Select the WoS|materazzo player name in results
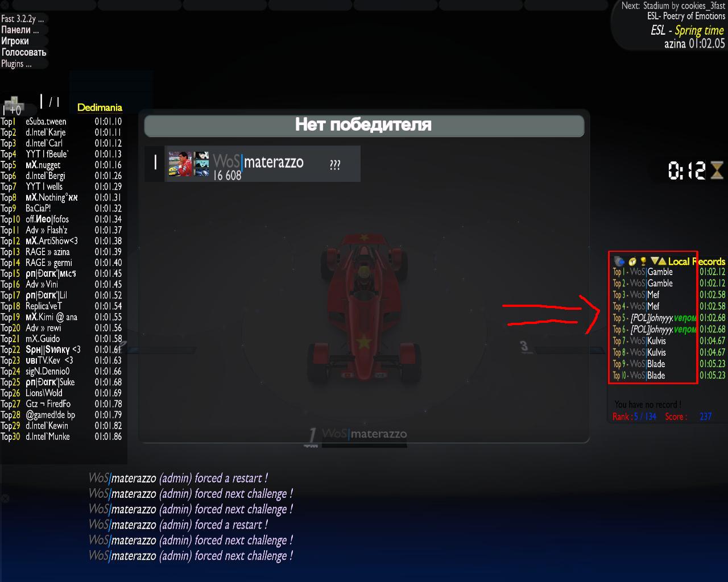 [x=258, y=162]
